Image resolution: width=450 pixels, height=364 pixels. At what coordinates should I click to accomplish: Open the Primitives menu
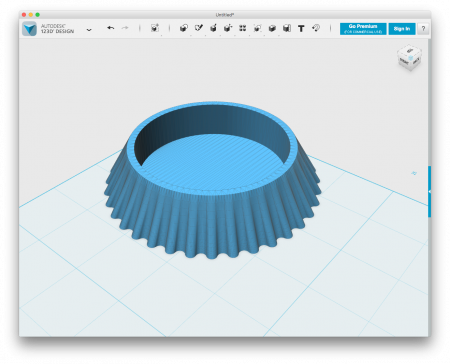pyautogui.click(x=184, y=28)
